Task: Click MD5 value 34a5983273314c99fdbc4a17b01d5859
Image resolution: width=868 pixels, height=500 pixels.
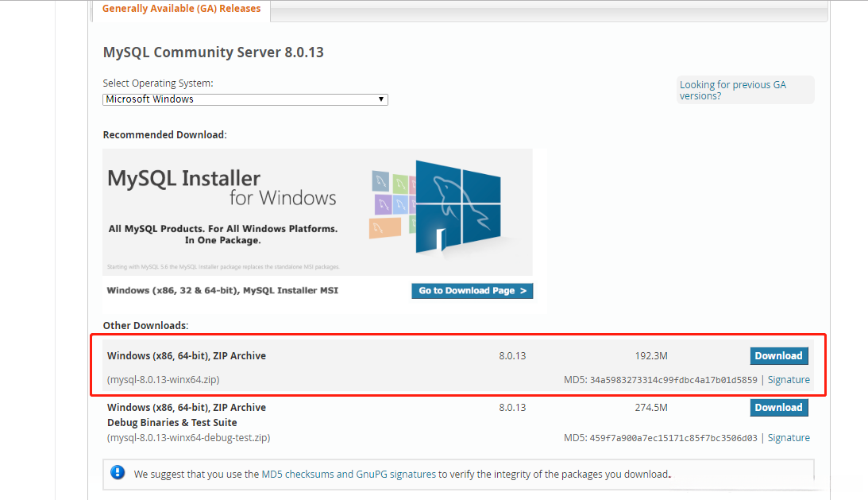Action: point(673,380)
